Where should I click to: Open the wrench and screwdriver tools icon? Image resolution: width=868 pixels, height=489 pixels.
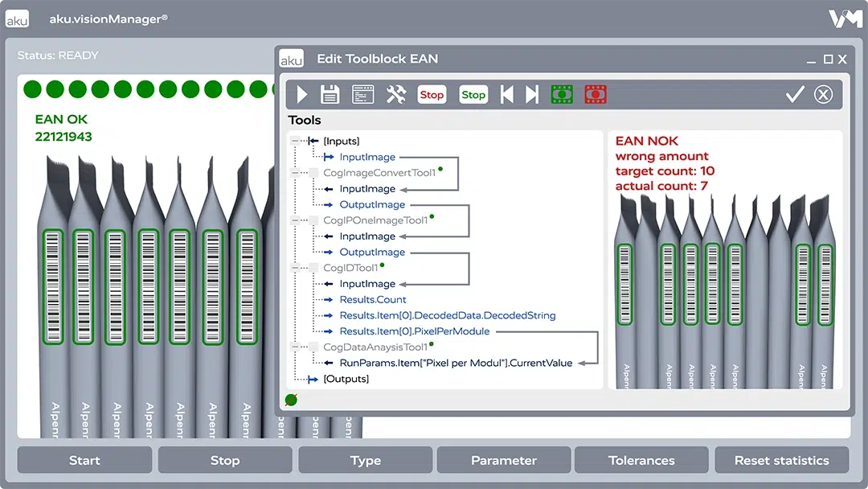tap(396, 95)
